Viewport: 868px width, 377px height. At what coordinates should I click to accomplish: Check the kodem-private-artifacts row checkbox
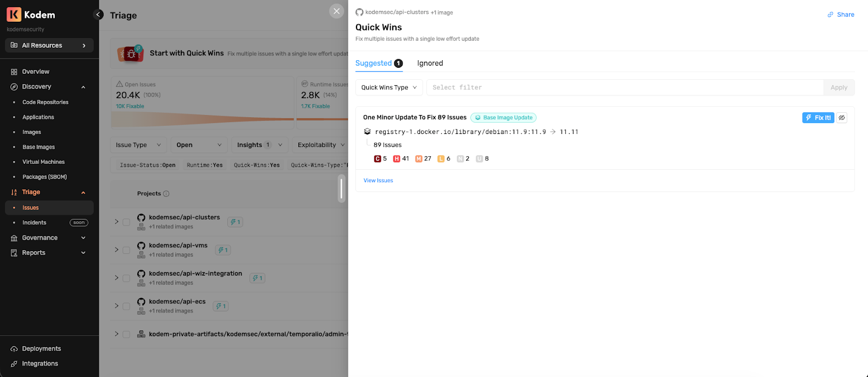[x=126, y=335]
